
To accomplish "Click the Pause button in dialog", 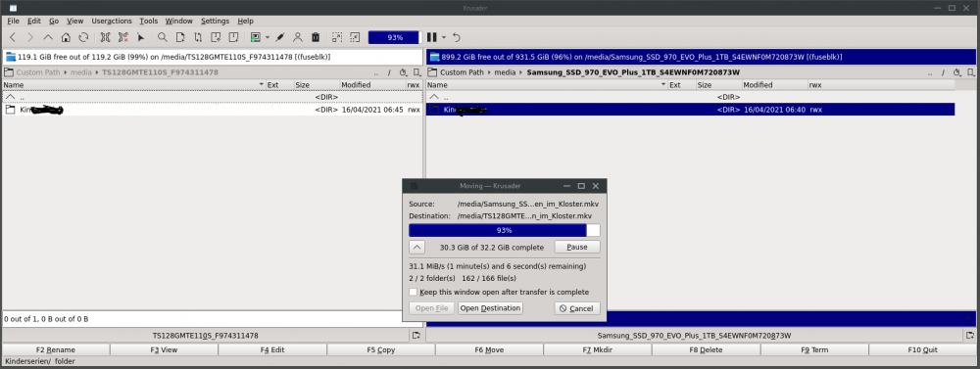I will pos(577,247).
